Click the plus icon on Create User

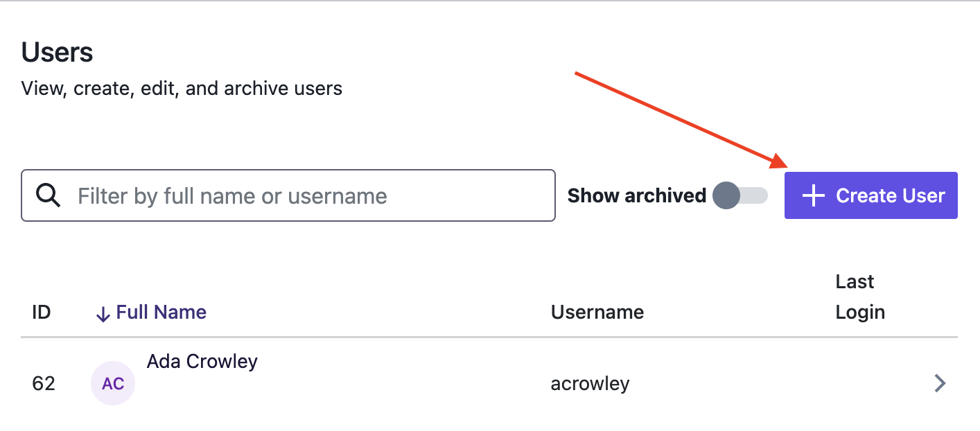pos(813,196)
